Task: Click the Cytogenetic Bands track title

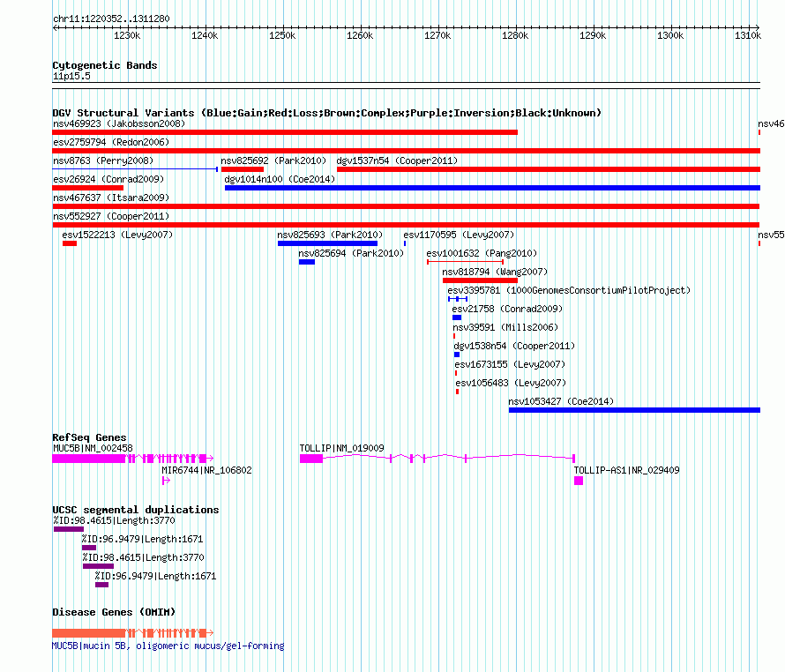Action: click(x=105, y=65)
